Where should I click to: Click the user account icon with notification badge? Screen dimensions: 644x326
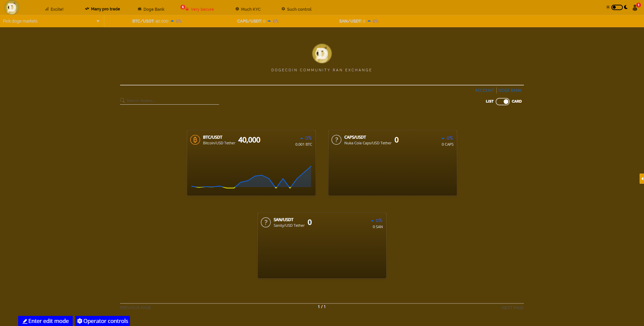pyautogui.click(x=635, y=8)
